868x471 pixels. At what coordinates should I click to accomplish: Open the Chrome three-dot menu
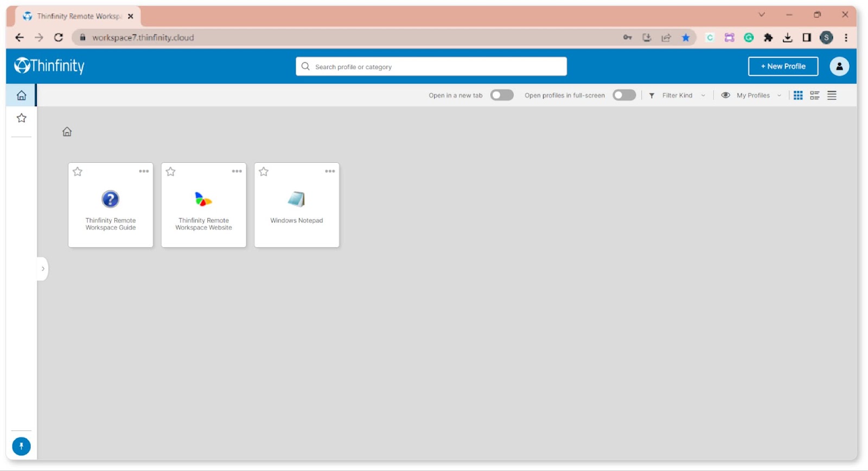coord(846,37)
